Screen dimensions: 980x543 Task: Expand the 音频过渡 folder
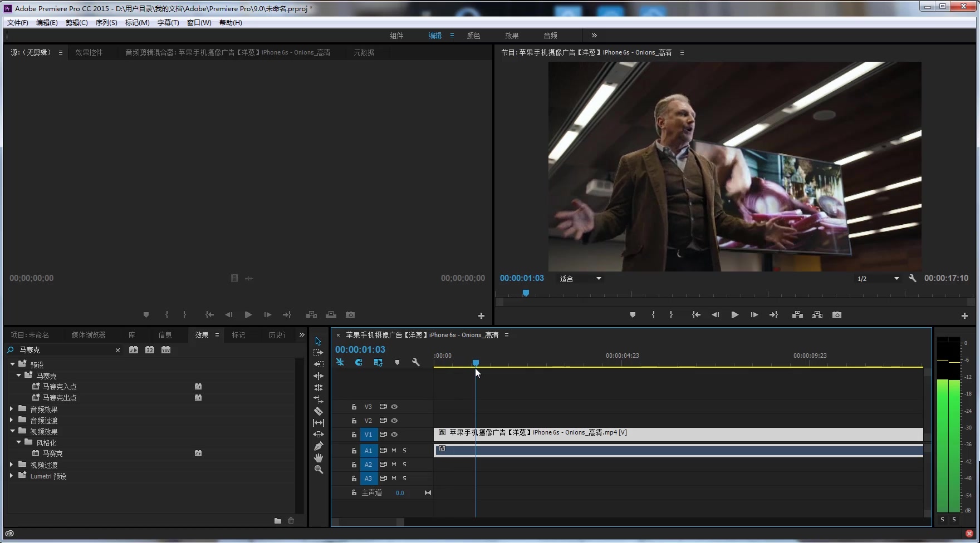tap(12, 420)
